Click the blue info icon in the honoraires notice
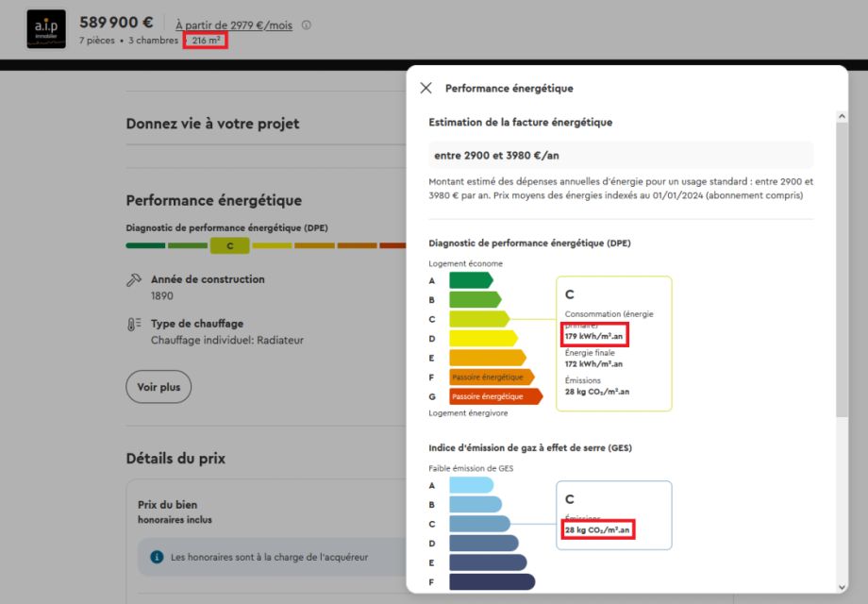 click(x=157, y=557)
